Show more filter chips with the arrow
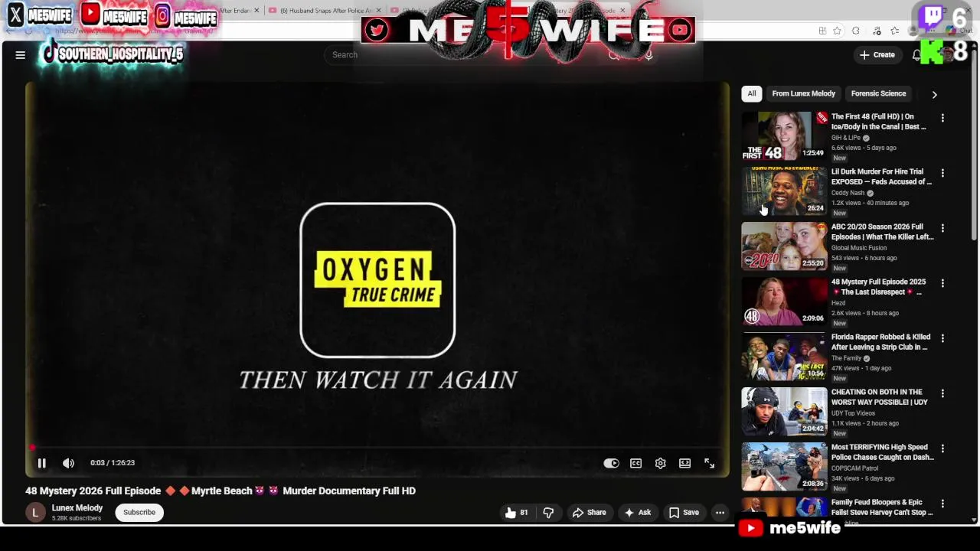The image size is (980, 551). (934, 94)
